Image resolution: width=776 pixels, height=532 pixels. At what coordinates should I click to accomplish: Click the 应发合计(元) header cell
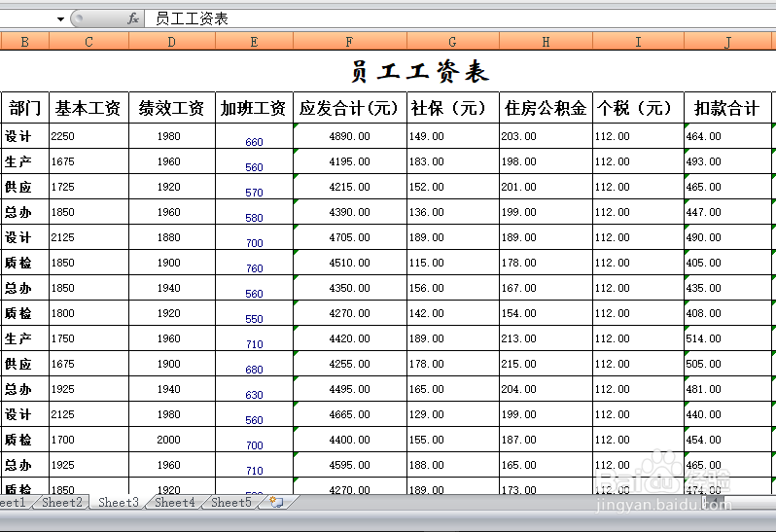[349, 107]
